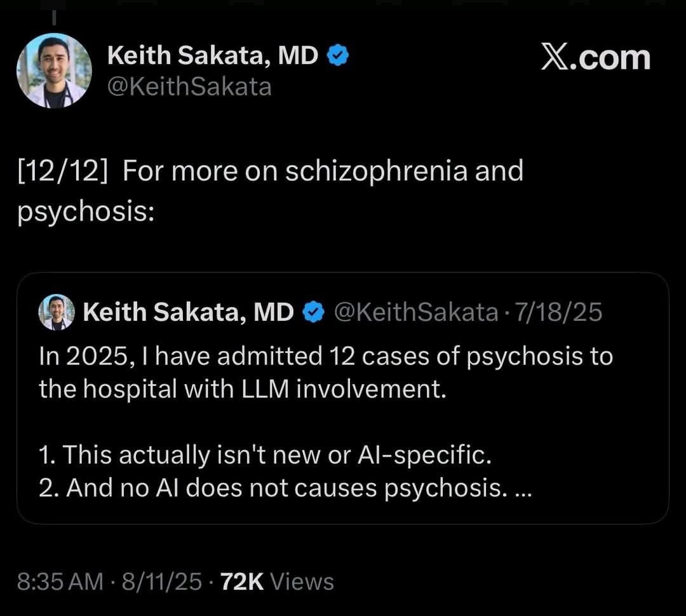The height and width of the screenshot is (616, 686).
Task: Click the verified badge next to Keith Sakata, MD
Action: pyautogui.click(x=337, y=55)
